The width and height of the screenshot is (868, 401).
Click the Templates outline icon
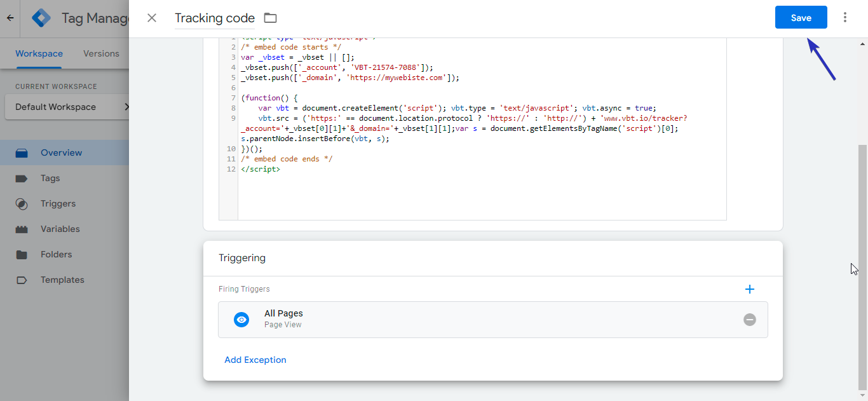pos(22,280)
